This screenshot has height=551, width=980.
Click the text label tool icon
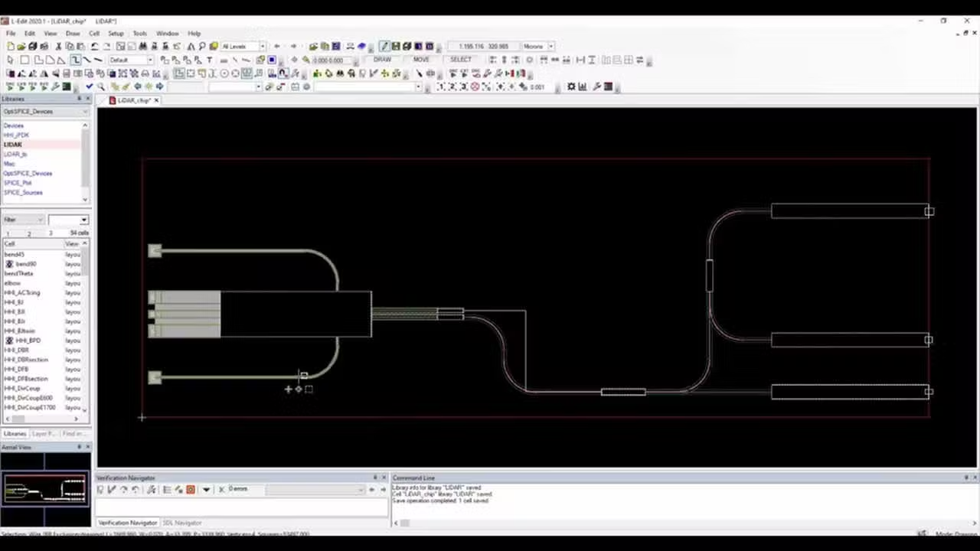[209, 60]
